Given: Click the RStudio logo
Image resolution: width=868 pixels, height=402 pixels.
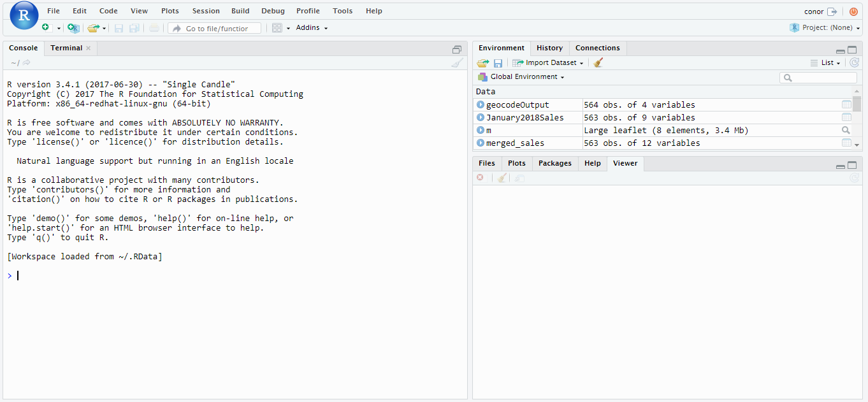Looking at the screenshot, I should click(x=24, y=16).
